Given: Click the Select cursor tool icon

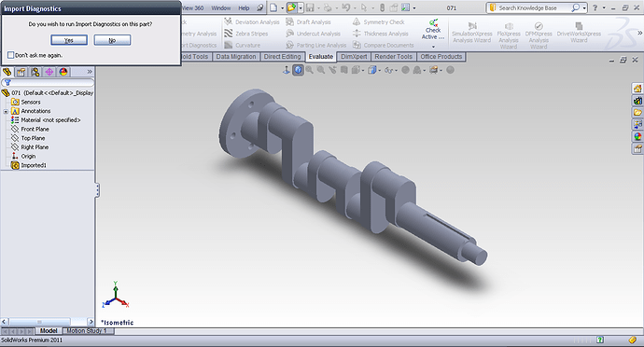Looking at the screenshot, I should click(x=363, y=7).
